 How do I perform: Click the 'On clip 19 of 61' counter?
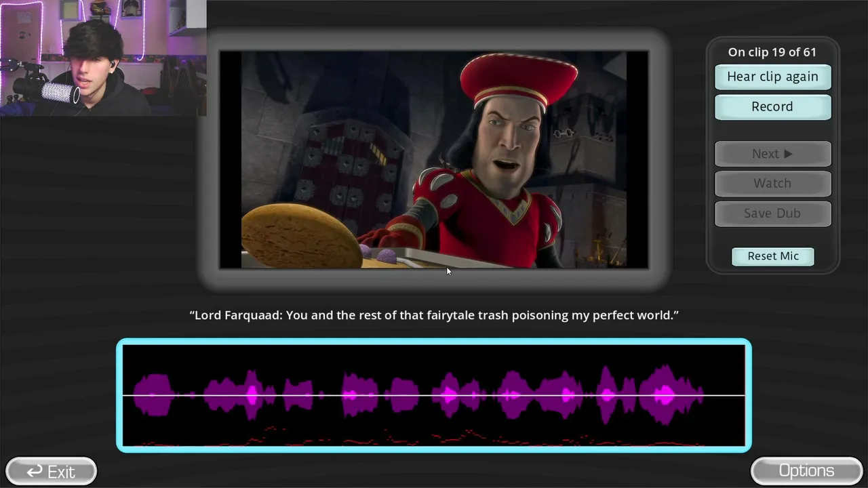(x=772, y=52)
